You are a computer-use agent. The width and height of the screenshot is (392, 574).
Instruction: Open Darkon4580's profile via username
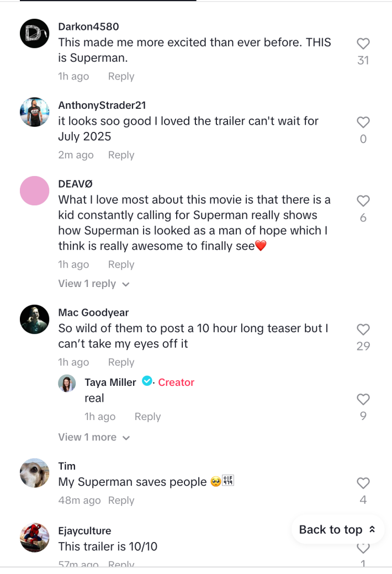tap(88, 26)
